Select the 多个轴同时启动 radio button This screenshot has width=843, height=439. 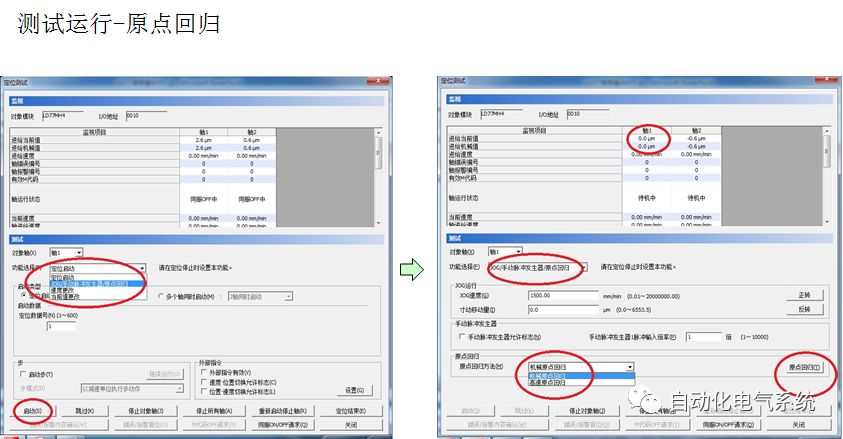162,297
